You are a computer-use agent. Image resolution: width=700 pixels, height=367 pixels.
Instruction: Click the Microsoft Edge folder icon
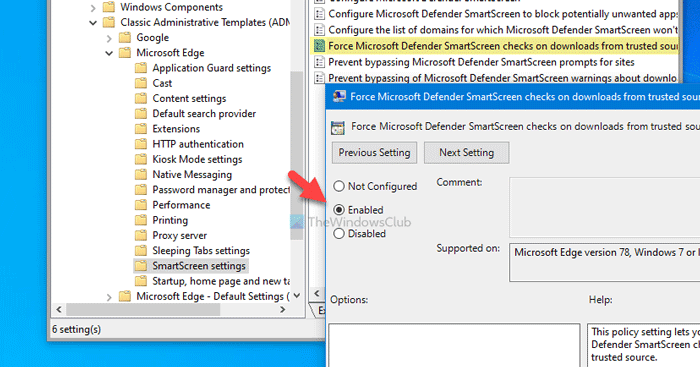[x=125, y=53]
